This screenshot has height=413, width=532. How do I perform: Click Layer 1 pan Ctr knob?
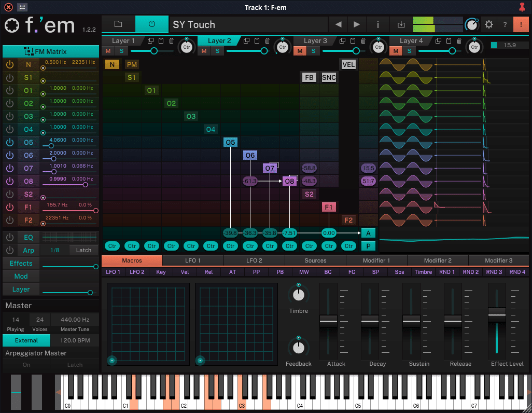click(x=187, y=47)
